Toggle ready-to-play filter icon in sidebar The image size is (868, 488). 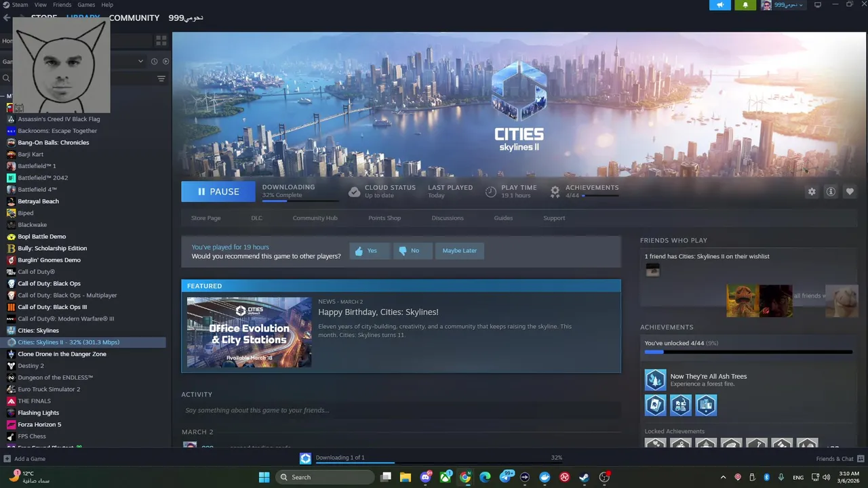(165, 61)
